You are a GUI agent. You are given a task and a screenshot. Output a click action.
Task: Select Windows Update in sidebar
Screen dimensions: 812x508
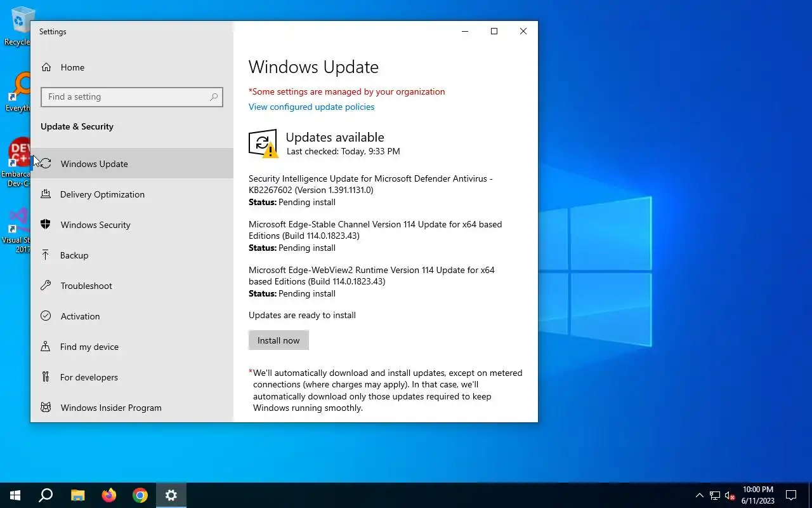point(132,164)
